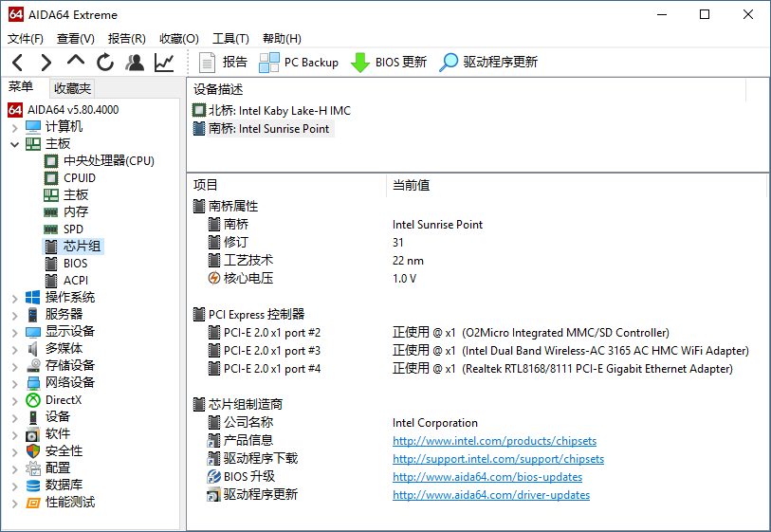Click the 配置 gear icon

[x=33, y=468]
